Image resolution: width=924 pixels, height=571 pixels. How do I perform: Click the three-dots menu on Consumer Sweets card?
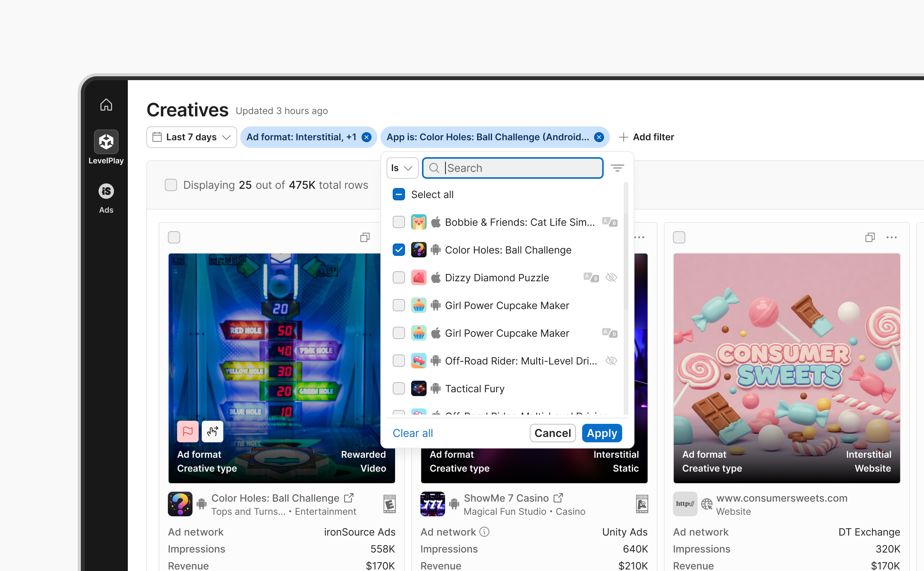click(x=892, y=237)
